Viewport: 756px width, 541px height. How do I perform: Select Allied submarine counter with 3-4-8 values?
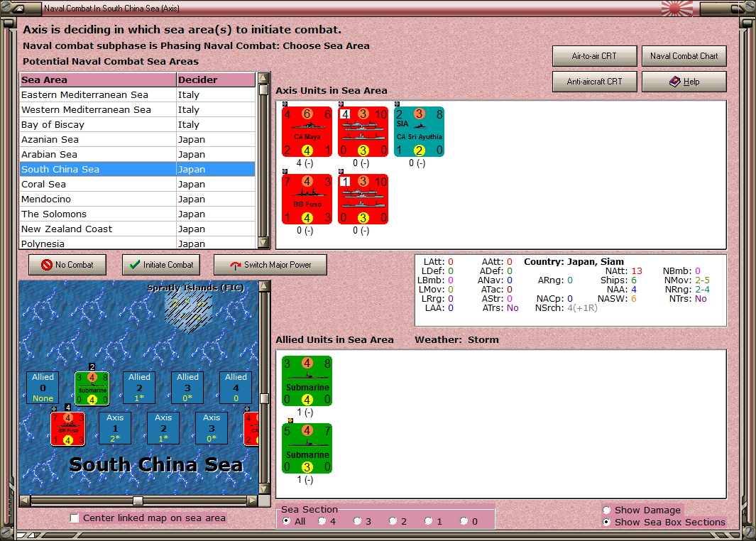coord(307,381)
